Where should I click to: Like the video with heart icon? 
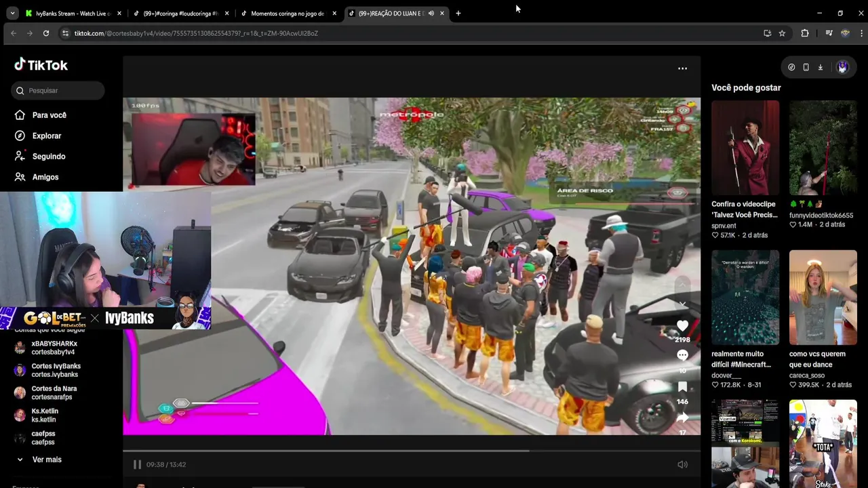682,326
